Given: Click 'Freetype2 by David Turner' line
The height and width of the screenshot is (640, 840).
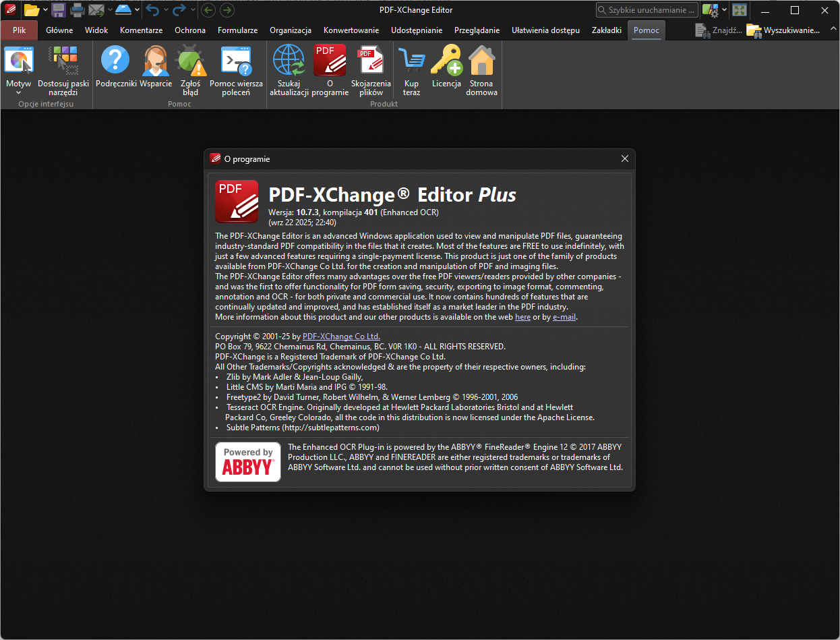Looking at the screenshot, I should (372, 397).
